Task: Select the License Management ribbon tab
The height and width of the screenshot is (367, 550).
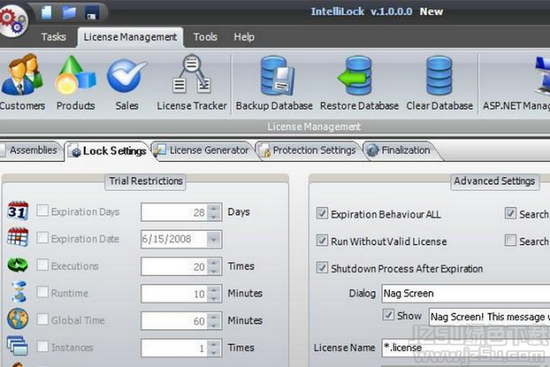Action: pos(130,37)
